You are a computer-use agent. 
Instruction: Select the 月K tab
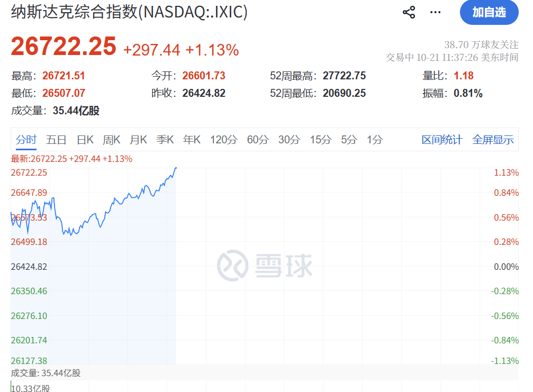[138, 140]
